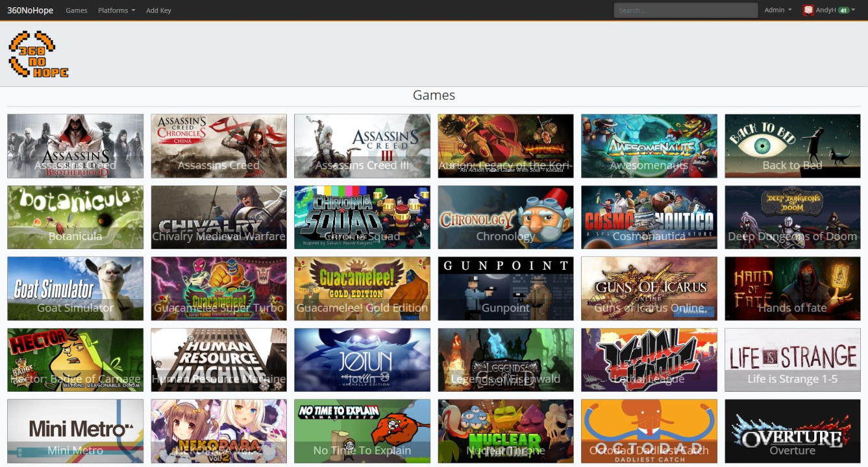Select the Nekopara Vol. 2 game card

(219, 431)
